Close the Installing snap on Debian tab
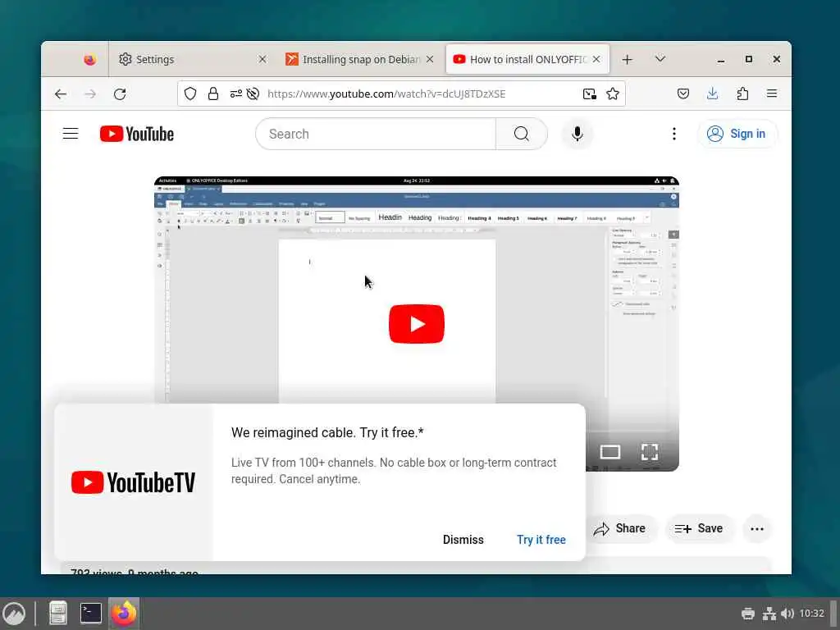The width and height of the screenshot is (840, 630). [x=430, y=59]
